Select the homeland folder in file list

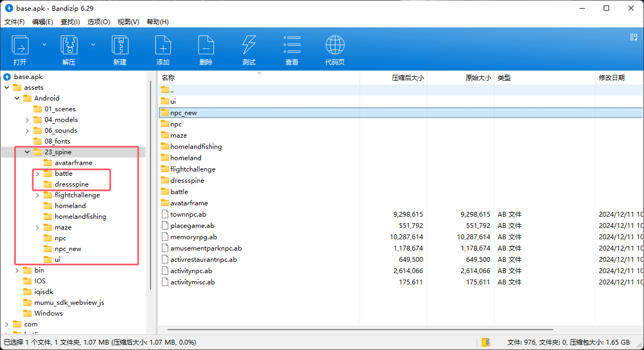click(x=401, y=158)
